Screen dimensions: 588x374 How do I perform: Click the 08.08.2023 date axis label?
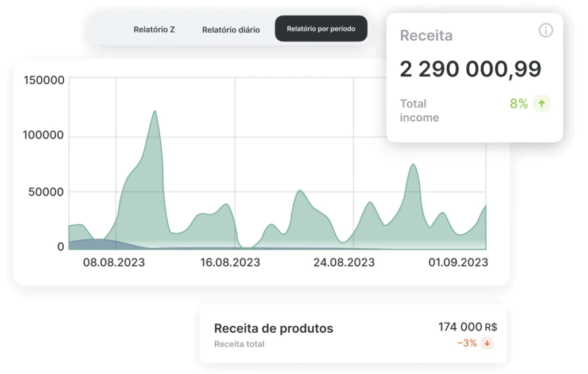(x=114, y=263)
